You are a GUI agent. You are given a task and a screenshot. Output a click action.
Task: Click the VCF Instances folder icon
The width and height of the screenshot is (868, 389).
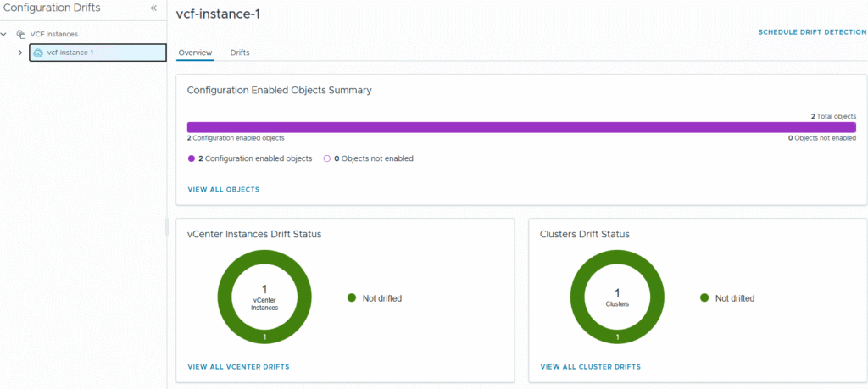(21, 34)
